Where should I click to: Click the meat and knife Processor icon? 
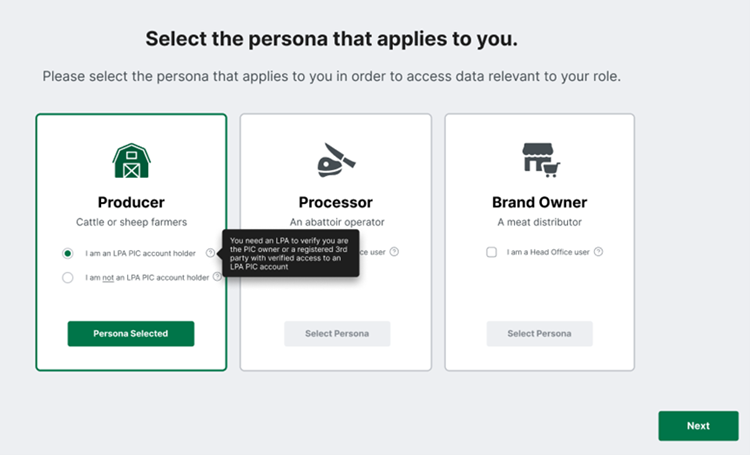(x=335, y=160)
